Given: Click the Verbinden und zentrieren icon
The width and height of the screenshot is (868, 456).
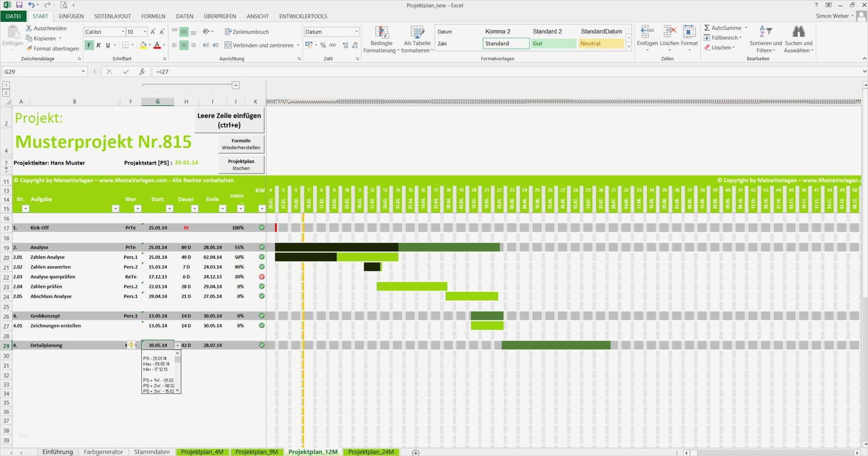Looking at the screenshot, I should point(228,45).
